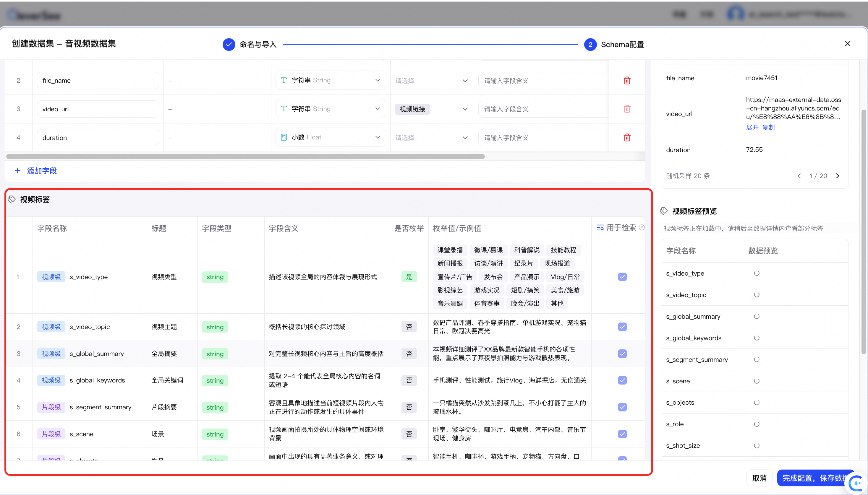Click field meaning input in video_url row
868x495 pixels.
tap(543, 109)
